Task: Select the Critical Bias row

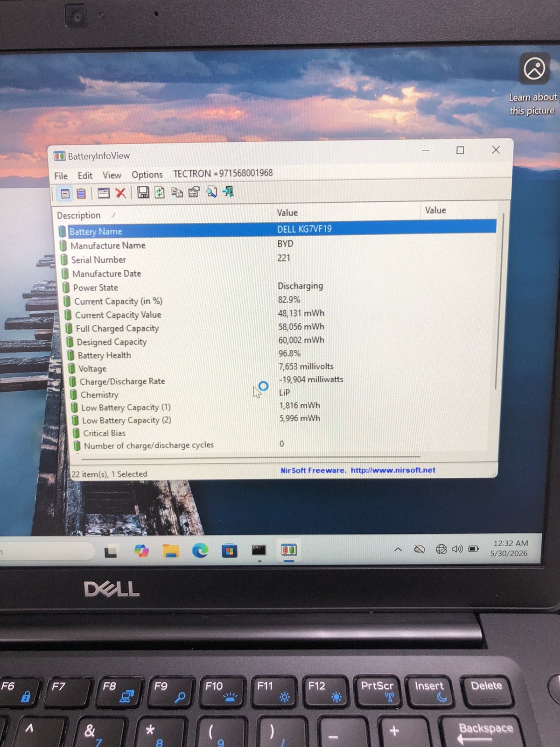Action: pos(277,432)
